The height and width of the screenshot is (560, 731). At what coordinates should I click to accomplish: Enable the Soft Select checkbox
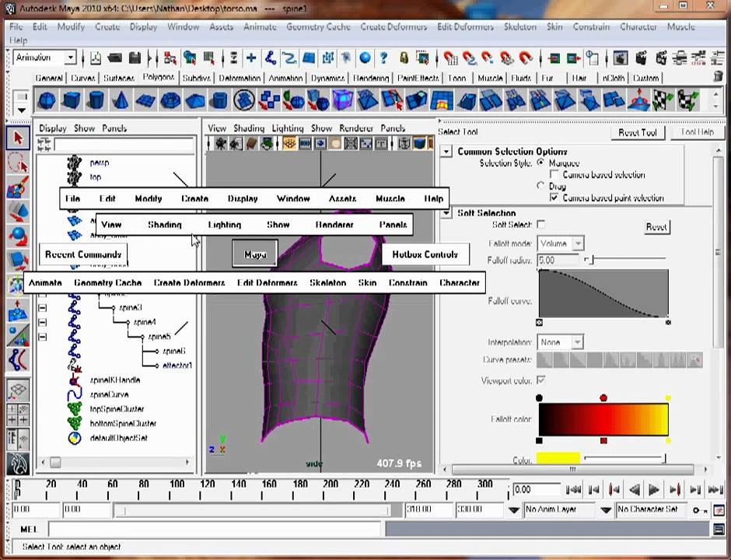pyautogui.click(x=541, y=224)
